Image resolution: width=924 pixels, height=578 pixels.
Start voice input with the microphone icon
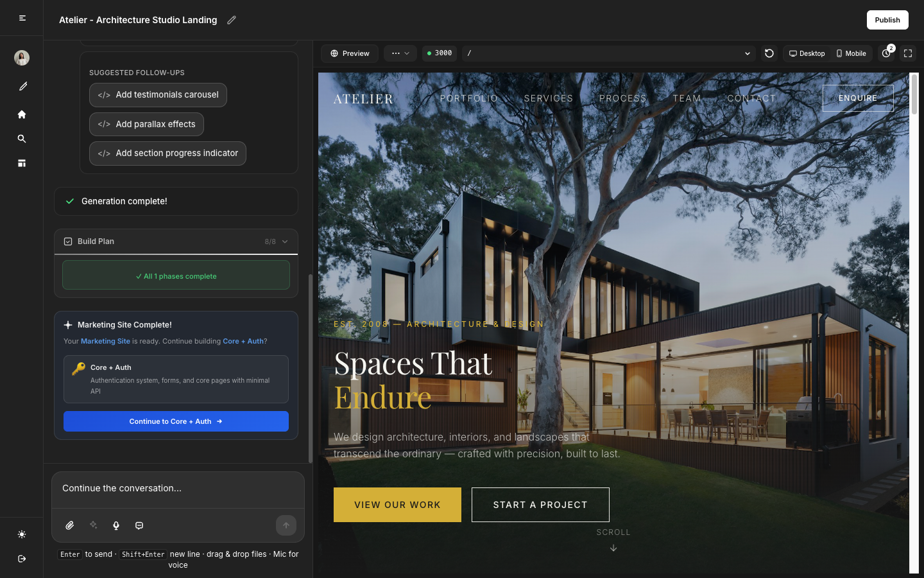pos(116,525)
